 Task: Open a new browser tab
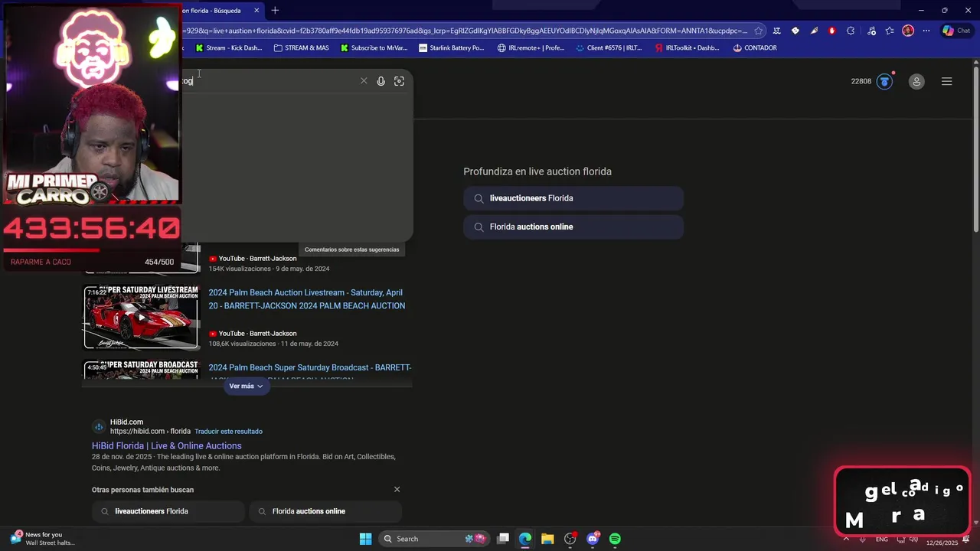click(x=275, y=10)
